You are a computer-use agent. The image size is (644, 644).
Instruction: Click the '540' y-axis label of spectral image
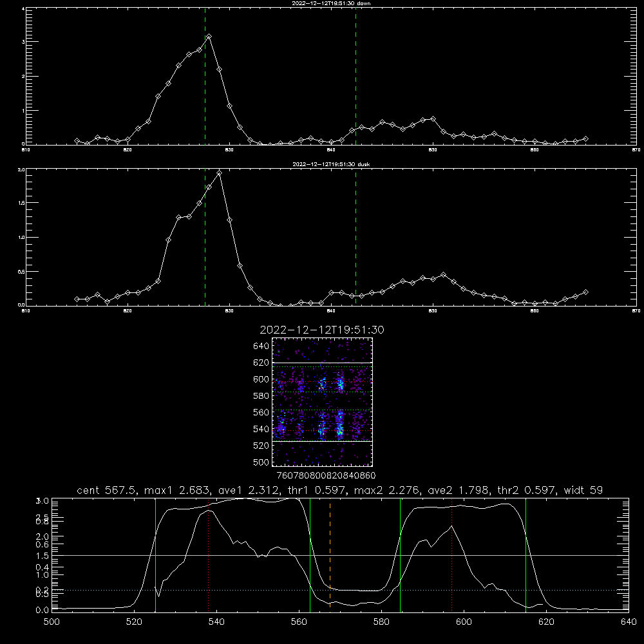[261, 429]
